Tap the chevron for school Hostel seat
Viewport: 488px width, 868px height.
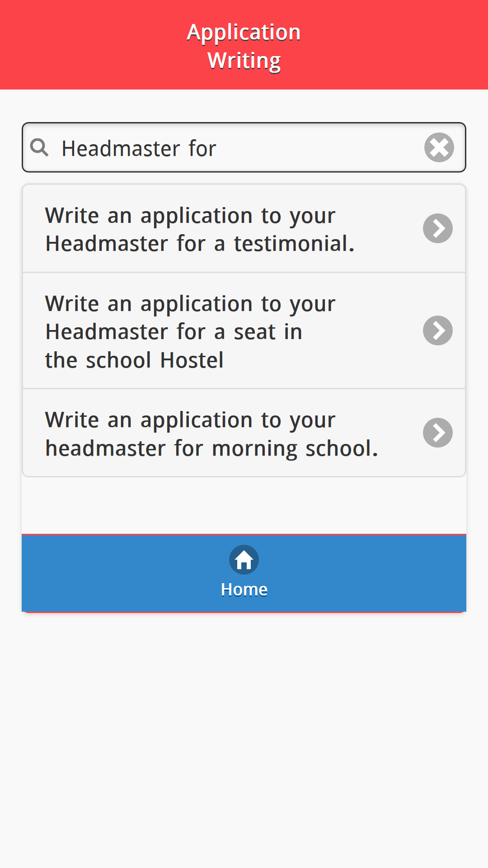coord(438,330)
